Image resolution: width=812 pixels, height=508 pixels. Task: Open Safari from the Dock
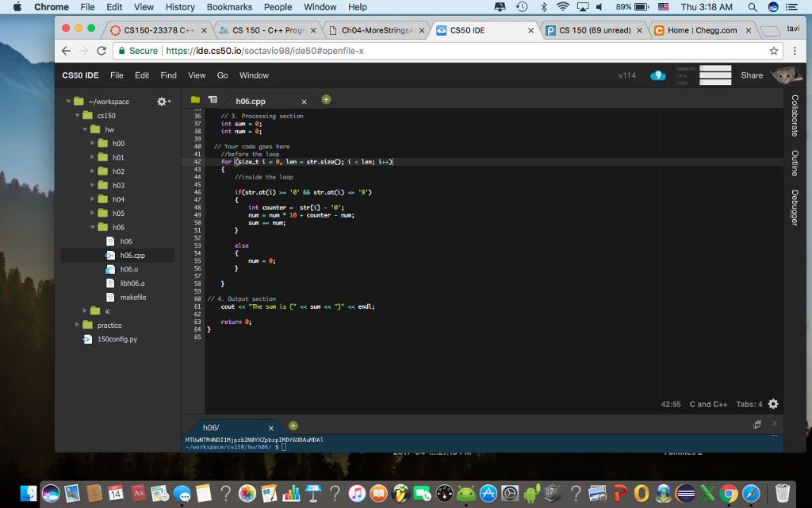(751, 493)
